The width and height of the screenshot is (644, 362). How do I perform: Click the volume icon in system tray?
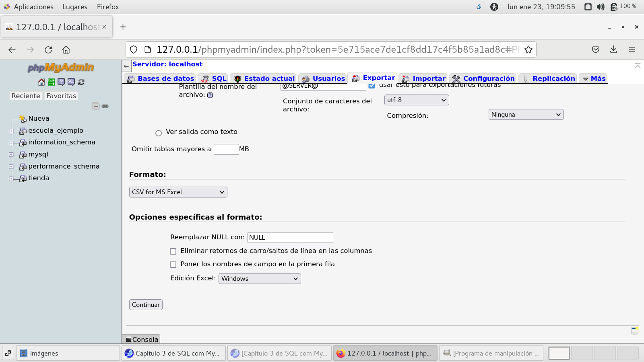point(601,7)
